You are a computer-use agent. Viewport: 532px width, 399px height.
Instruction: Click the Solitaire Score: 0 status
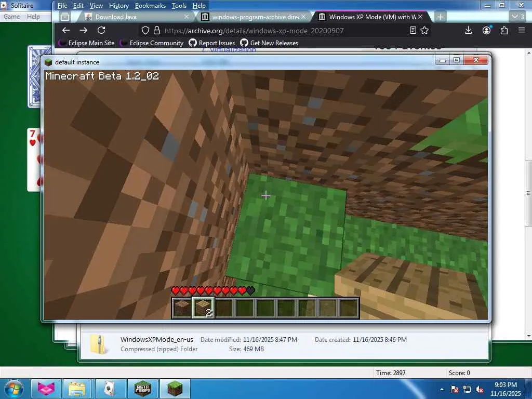pyautogui.click(x=459, y=373)
